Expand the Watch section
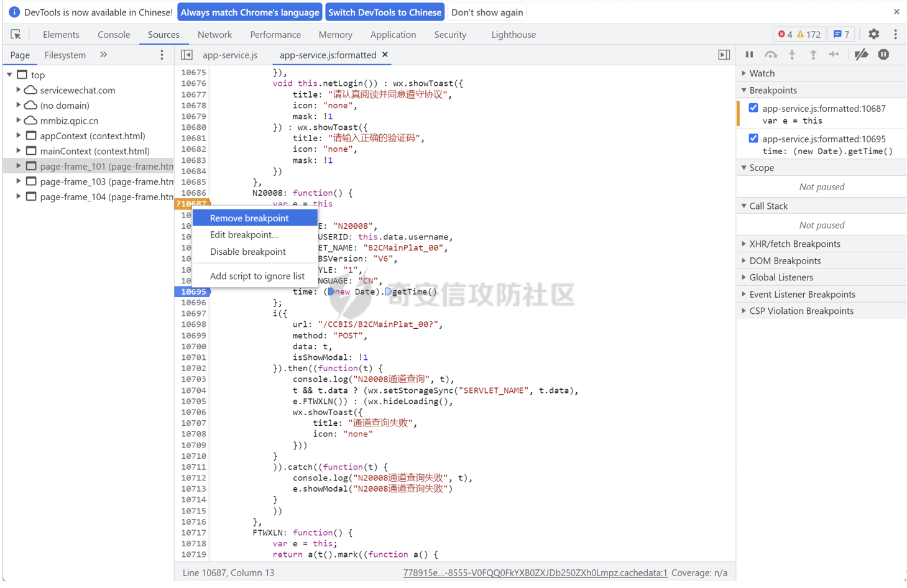The width and height of the screenshot is (907, 588). pyautogui.click(x=821, y=73)
